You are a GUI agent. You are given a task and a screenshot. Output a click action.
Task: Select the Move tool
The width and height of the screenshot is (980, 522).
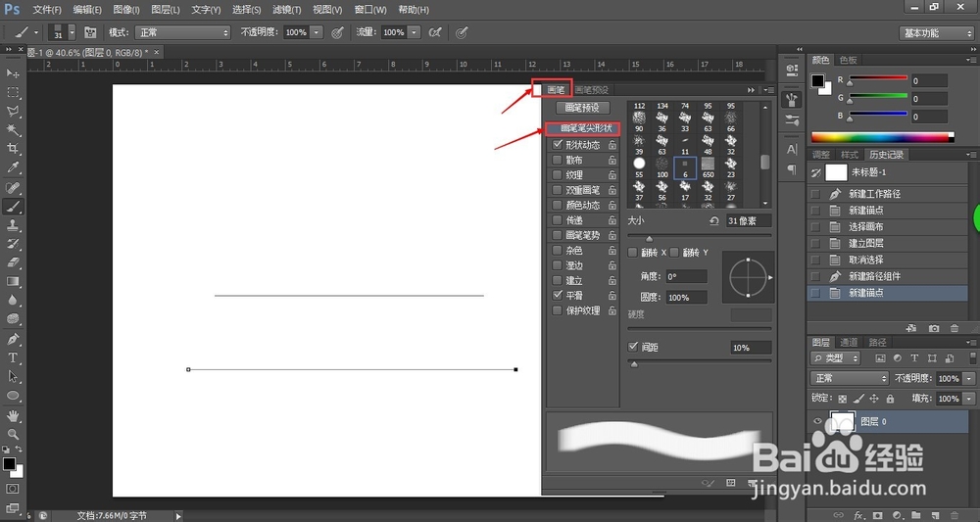pos(13,73)
